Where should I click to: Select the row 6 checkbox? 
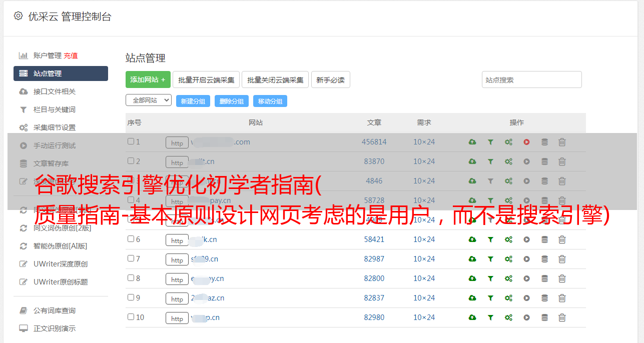point(131,239)
